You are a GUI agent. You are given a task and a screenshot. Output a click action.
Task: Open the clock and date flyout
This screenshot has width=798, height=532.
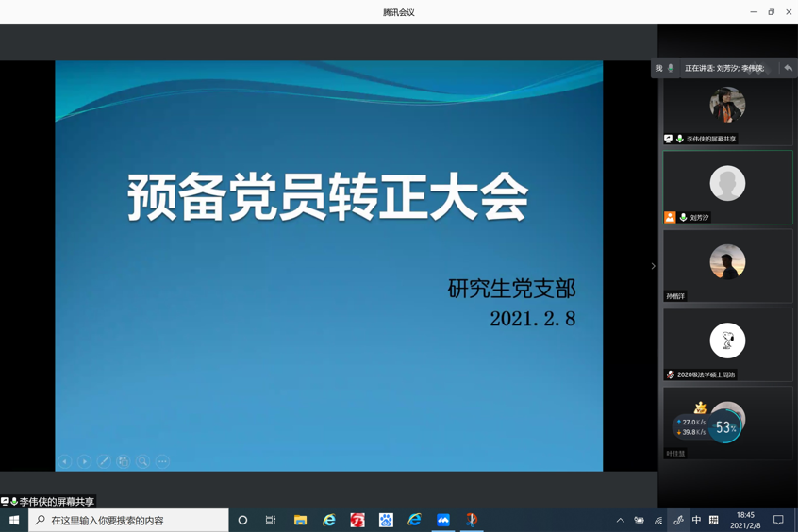tap(745, 520)
